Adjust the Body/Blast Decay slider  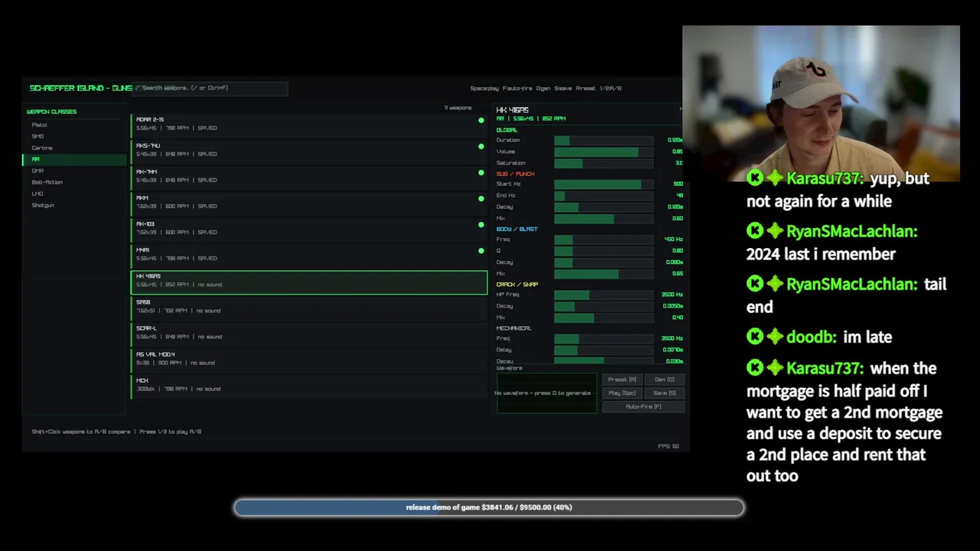click(x=603, y=262)
